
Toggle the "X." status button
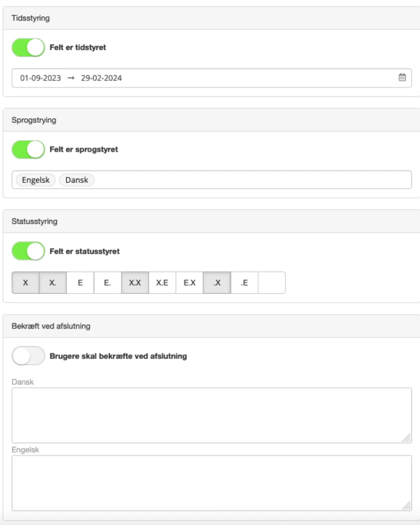53,283
